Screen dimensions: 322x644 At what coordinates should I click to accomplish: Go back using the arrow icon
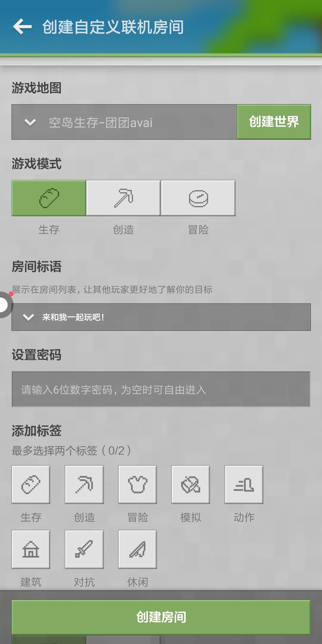22,27
